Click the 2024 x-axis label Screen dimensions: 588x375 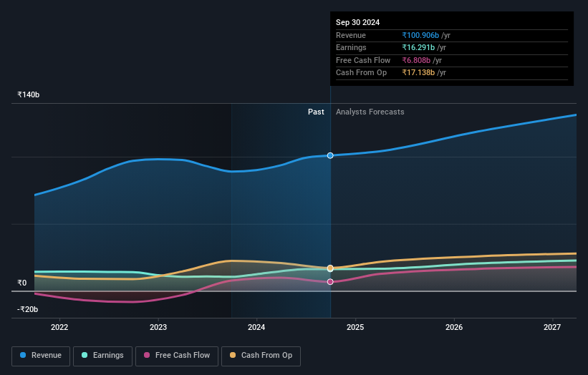[256, 328]
